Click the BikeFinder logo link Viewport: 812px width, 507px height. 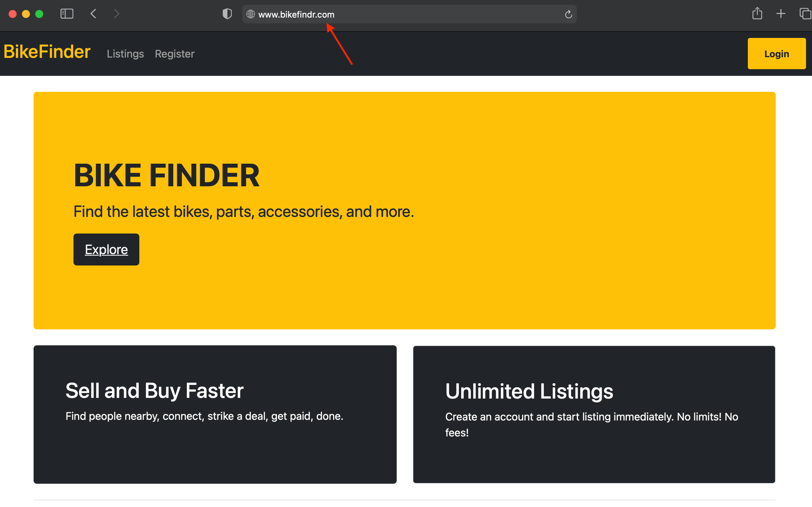pos(47,52)
